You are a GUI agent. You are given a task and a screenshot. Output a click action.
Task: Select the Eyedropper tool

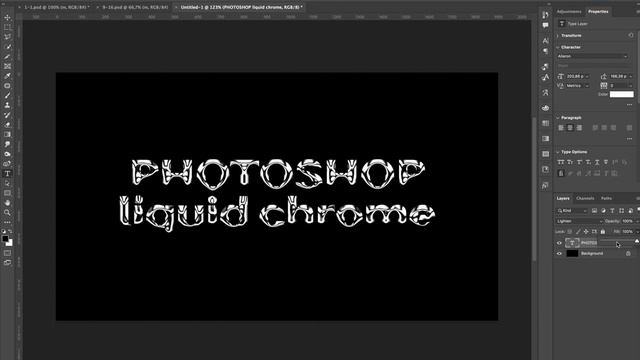click(7, 76)
